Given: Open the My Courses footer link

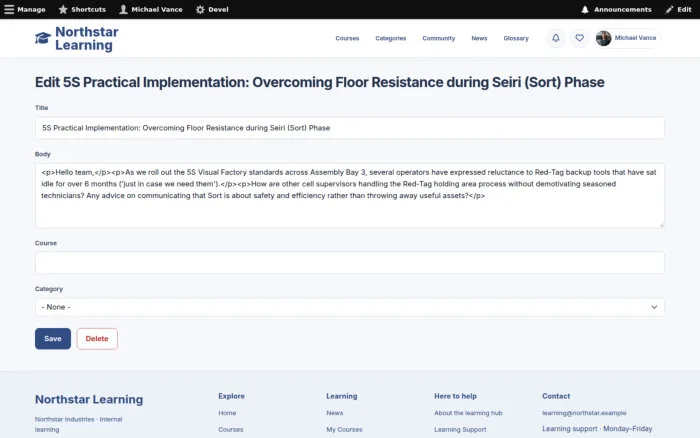Looking at the screenshot, I should pyautogui.click(x=344, y=430).
